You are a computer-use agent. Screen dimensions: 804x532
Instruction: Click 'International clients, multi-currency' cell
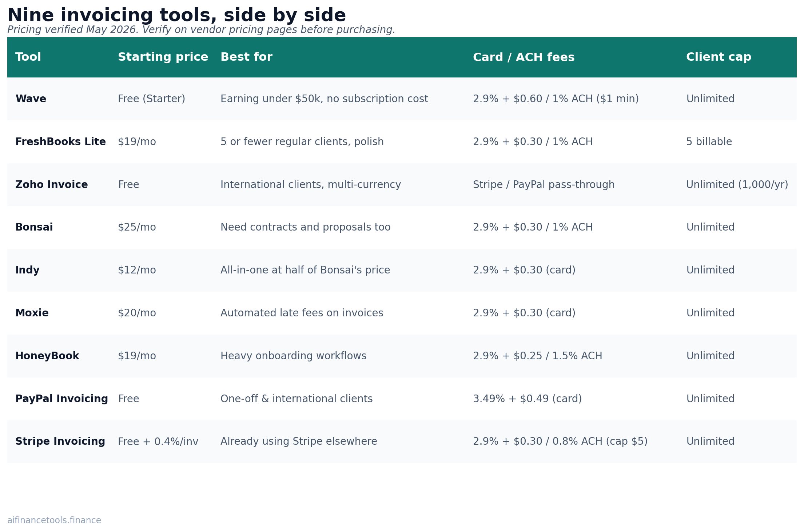pyautogui.click(x=311, y=185)
